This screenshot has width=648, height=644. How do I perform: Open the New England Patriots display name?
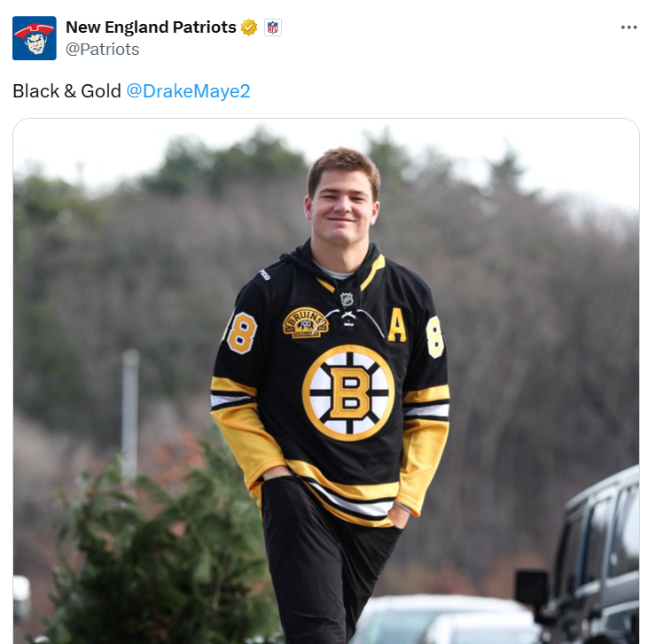coord(151,27)
